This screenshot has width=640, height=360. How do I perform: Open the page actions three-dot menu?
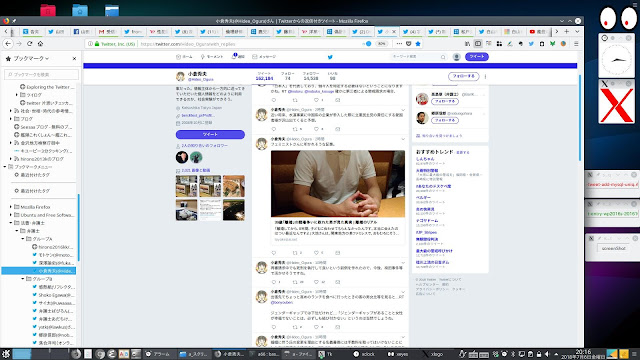(x=399, y=44)
